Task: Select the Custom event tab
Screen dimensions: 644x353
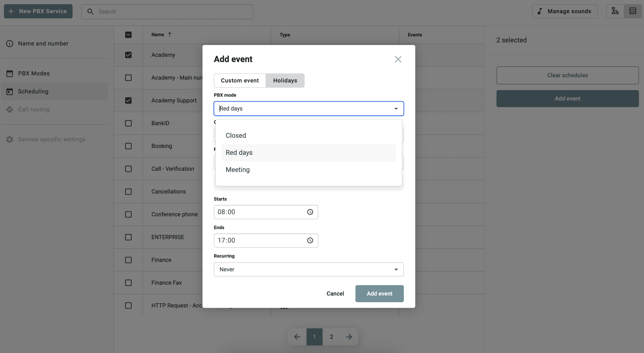Action: coord(240,80)
